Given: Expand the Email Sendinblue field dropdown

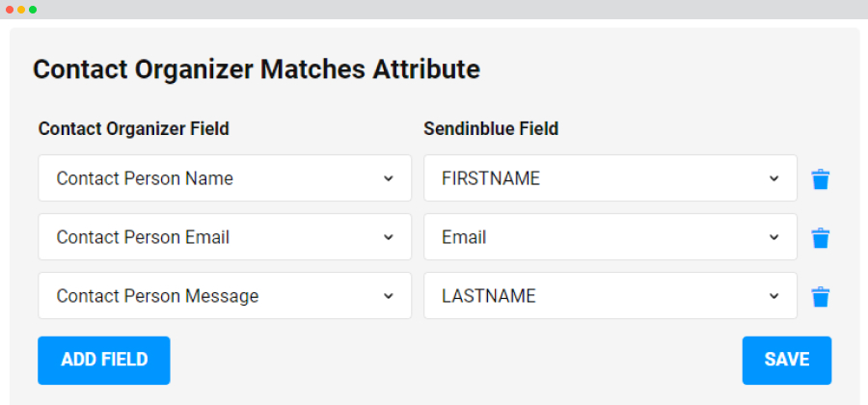Looking at the screenshot, I should pos(610,237).
